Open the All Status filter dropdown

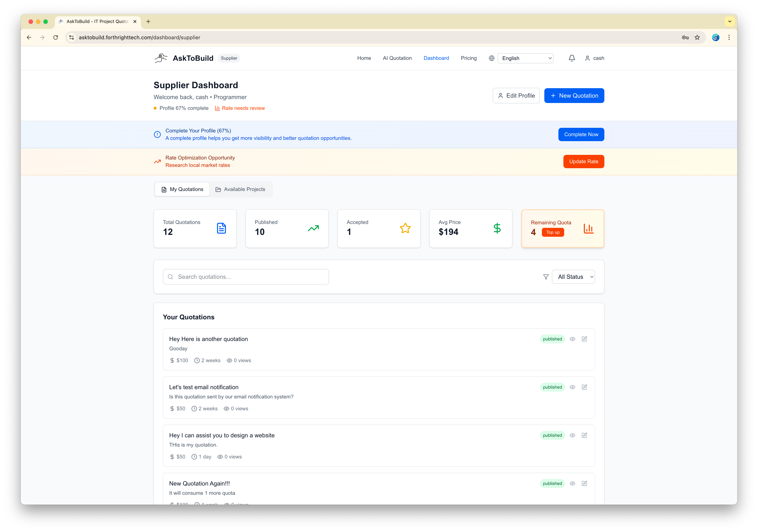(x=573, y=277)
